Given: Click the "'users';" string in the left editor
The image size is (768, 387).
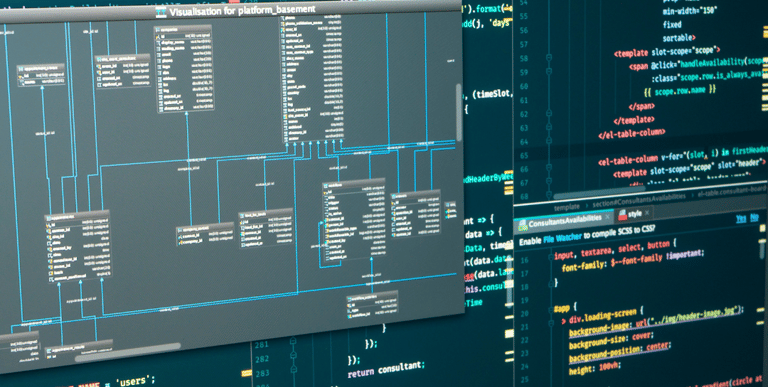Looking at the screenshot, I should coord(136,380).
